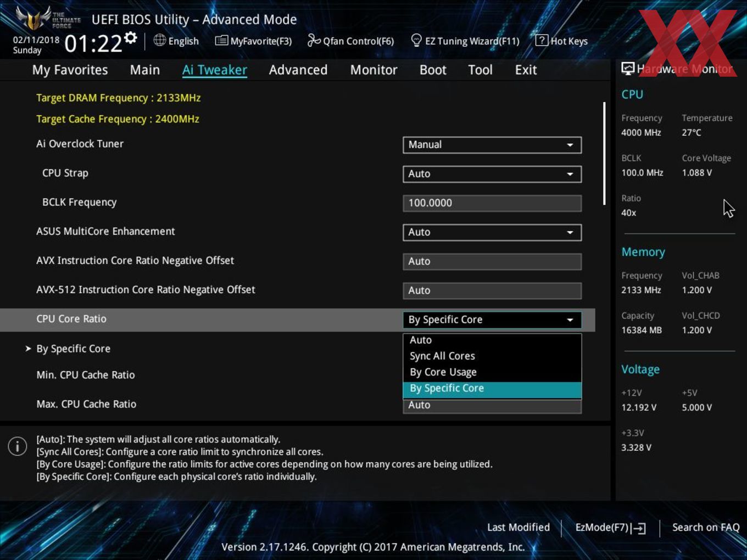Click the 27°C temperature value
Image resolution: width=747 pixels, height=560 pixels.
692,132
